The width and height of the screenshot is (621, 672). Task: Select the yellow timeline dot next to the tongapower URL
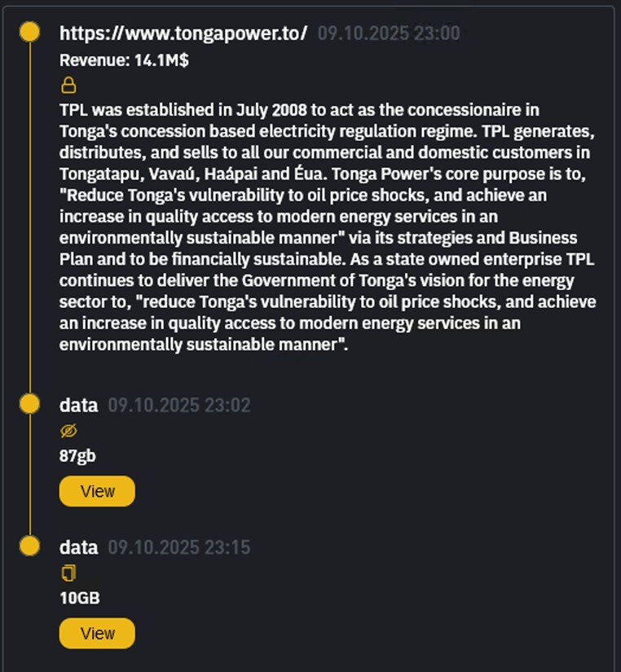tap(29, 31)
